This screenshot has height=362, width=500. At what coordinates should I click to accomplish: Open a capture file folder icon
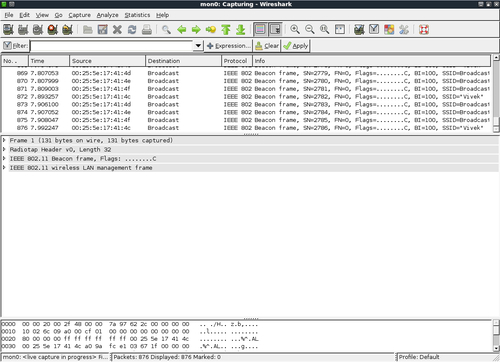88,30
